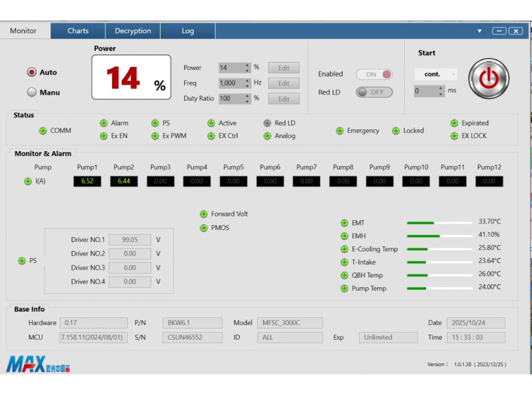Open the title bar dropdown arrow menu
532x399 pixels.
point(480,31)
